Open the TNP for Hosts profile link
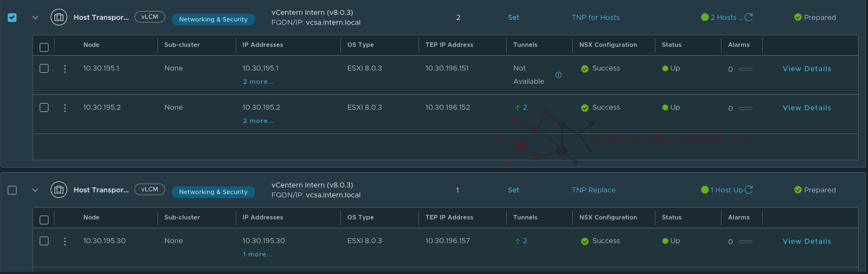 595,18
